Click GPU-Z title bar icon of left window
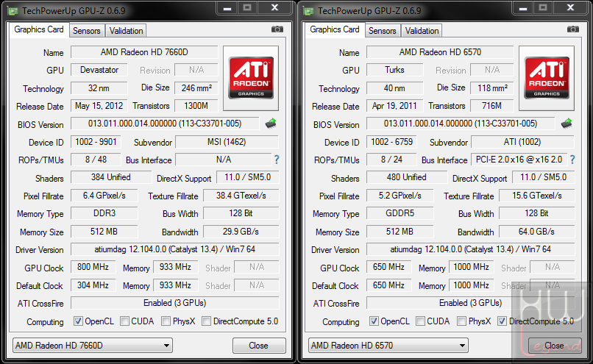Viewport: 593px width, 364px height. (x=13, y=10)
